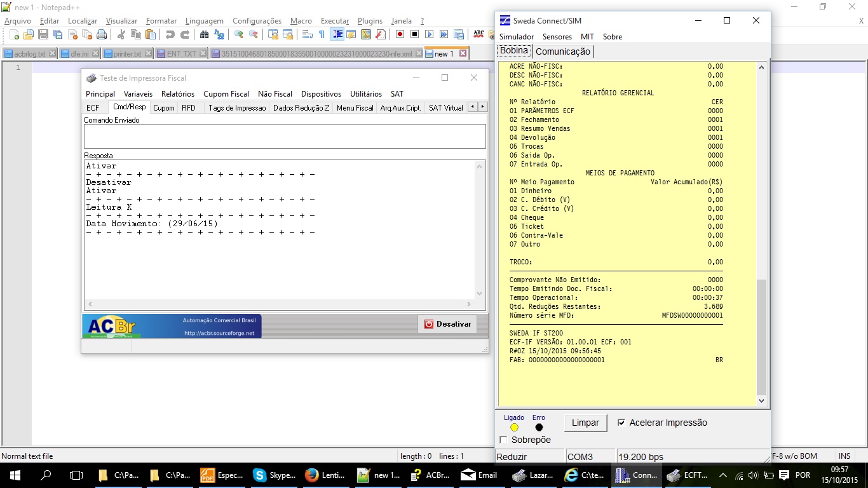Open Firefox from the taskbar
Screen dimensions: 868x488
coord(327,475)
